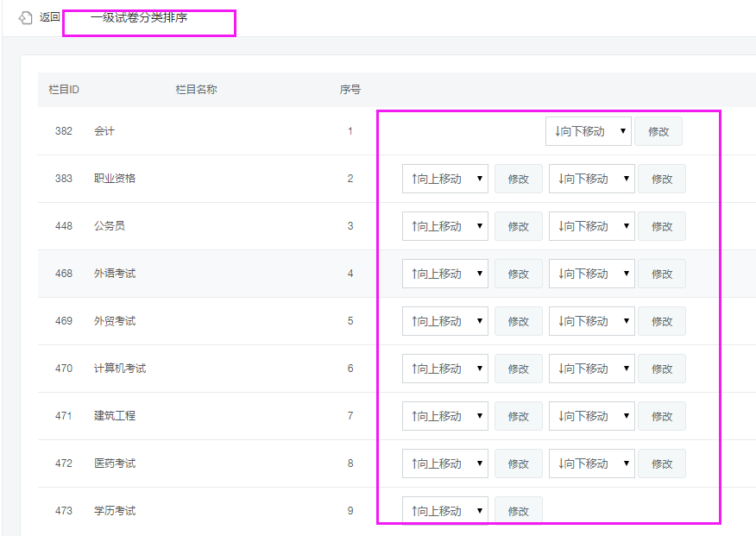Open the 向下移动 dropdown for 医药考试
This screenshot has width=756, height=536.
click(591, 463)
